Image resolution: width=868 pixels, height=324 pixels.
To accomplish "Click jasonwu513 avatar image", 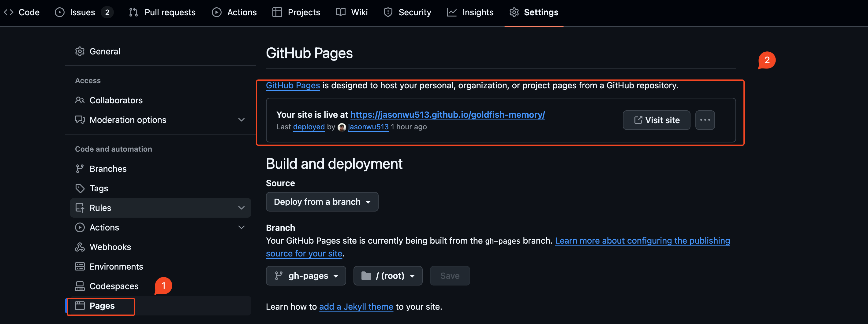I will [x=342, y=127].
